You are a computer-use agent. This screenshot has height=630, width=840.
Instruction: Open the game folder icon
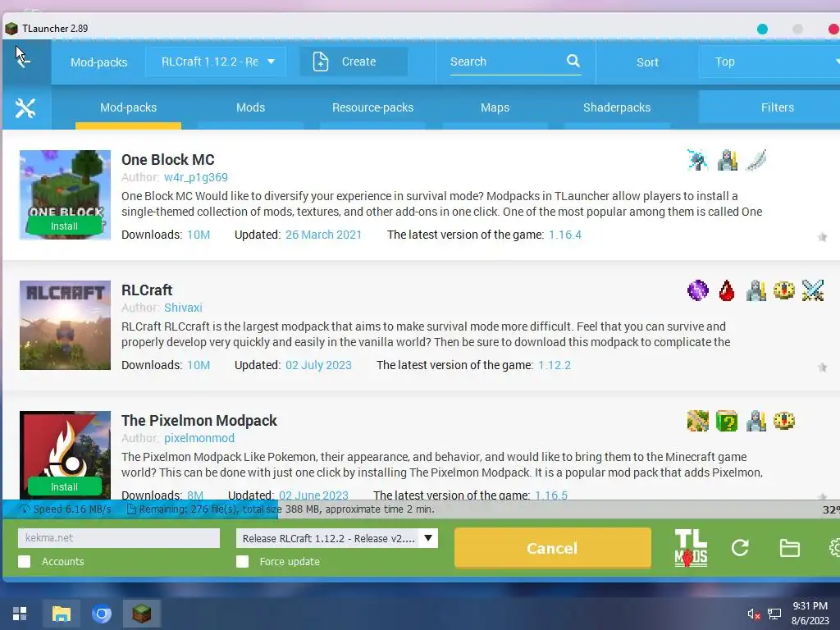pyautogui.click(x=790, y=548)
